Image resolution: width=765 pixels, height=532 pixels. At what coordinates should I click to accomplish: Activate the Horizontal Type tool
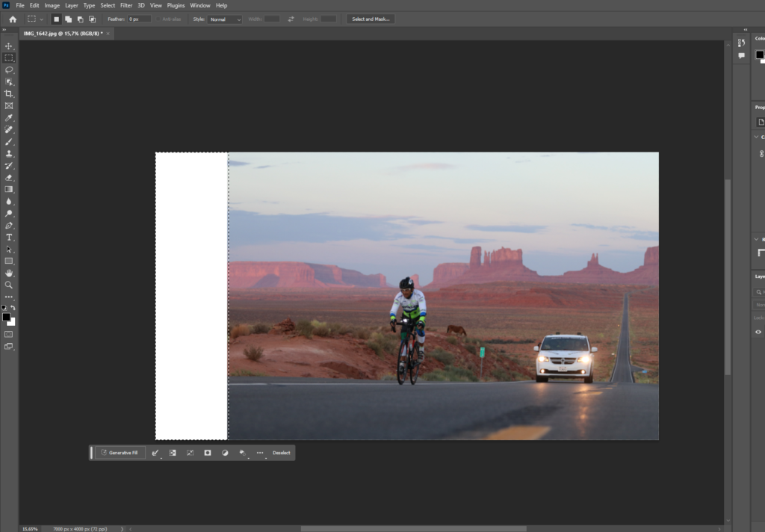click(x=9, y=237)
